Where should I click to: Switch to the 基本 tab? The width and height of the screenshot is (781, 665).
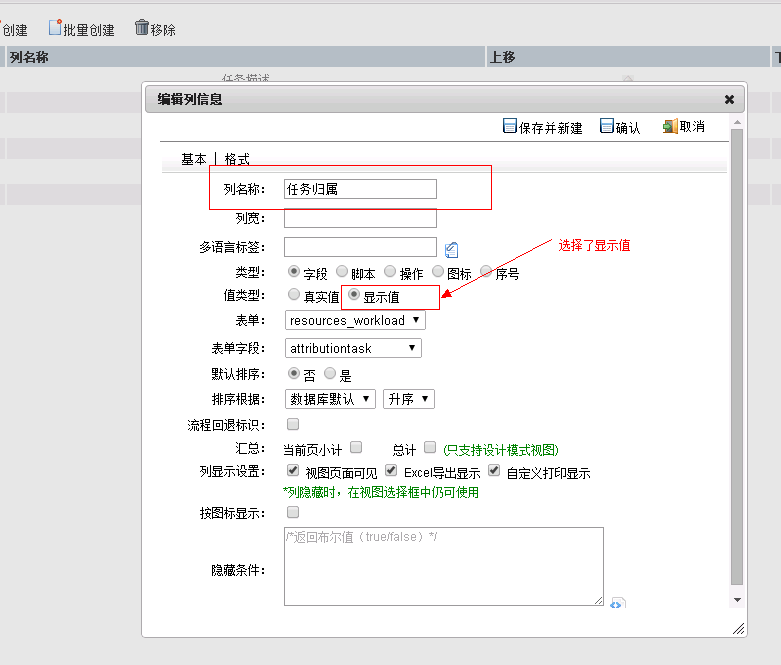(194, 159)
